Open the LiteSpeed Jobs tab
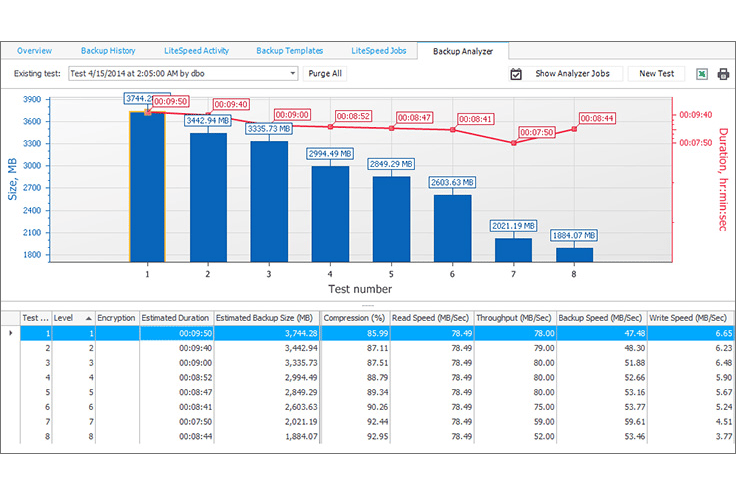Viewport: 736px width, 495px height. point(378,49)
